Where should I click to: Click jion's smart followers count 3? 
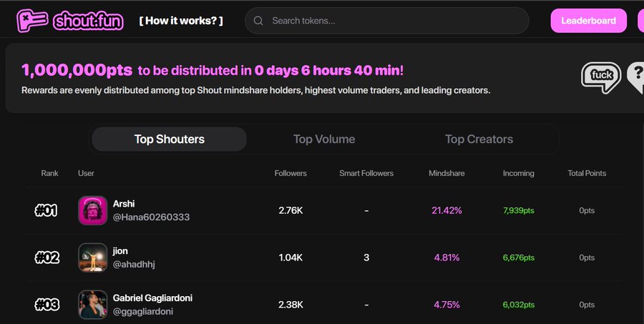tap(366, 258)
